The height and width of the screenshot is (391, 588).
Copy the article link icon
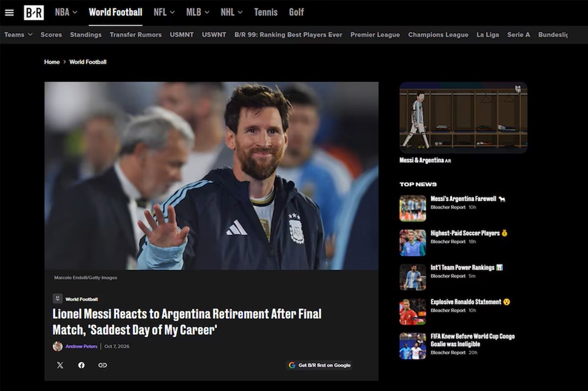click(x=102, y=365)
